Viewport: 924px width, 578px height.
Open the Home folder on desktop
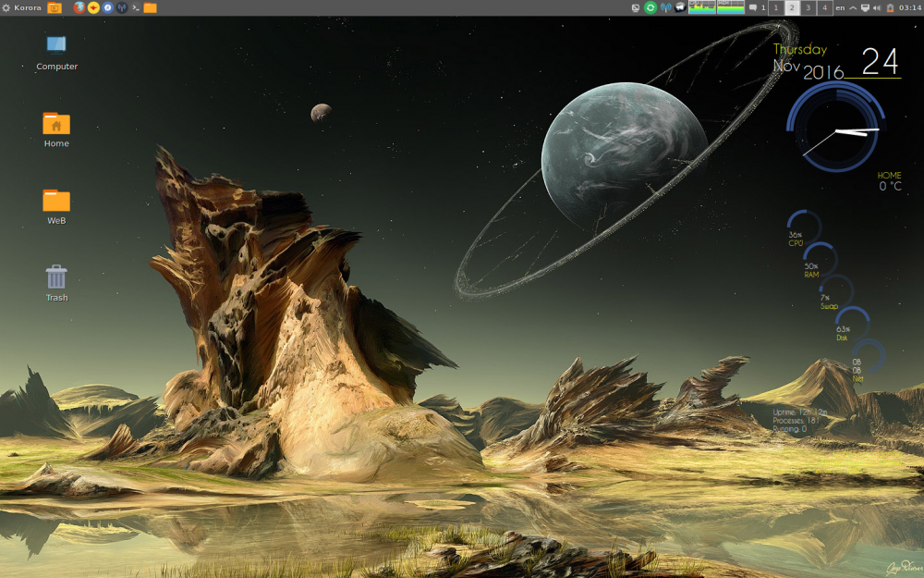56,130
